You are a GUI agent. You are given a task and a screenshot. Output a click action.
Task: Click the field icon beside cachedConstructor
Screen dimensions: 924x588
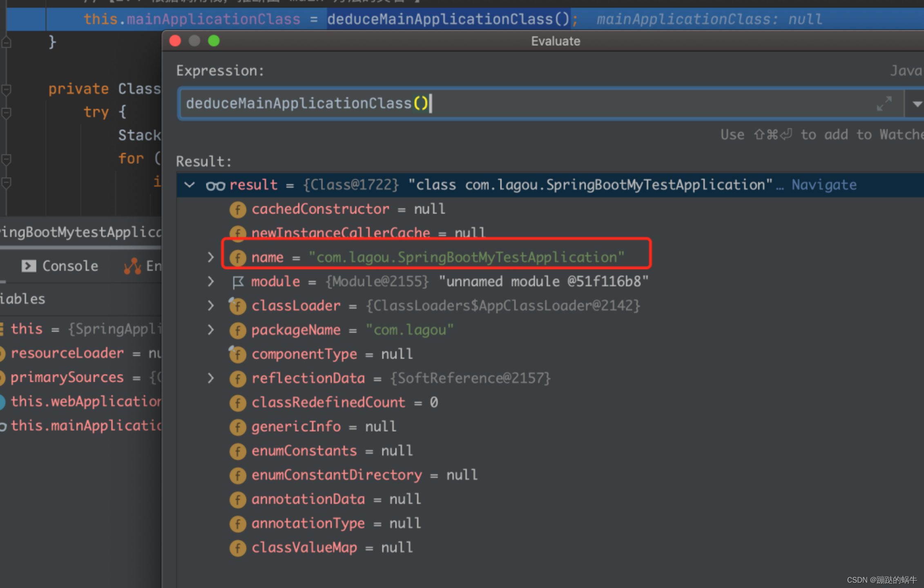(238, 209)
